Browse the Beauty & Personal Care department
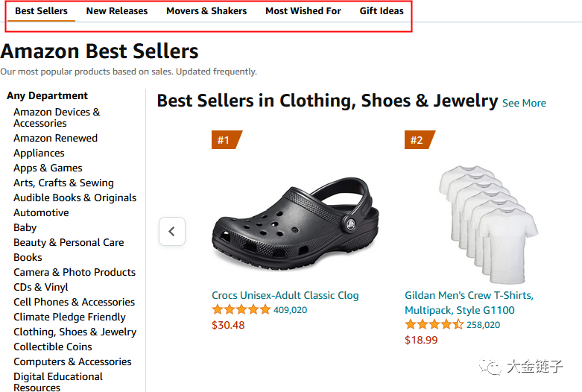Viewport: 582px width, 392px height. tap(69, 242)
